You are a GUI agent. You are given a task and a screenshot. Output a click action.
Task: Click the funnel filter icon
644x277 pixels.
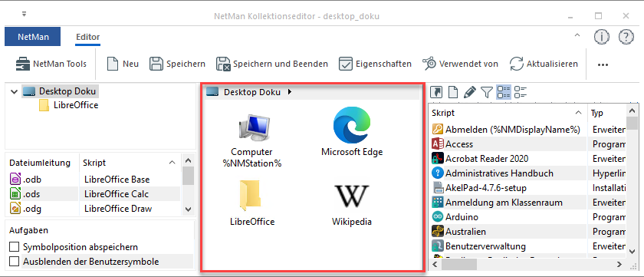pyautogui.click(x=486, y=92)
